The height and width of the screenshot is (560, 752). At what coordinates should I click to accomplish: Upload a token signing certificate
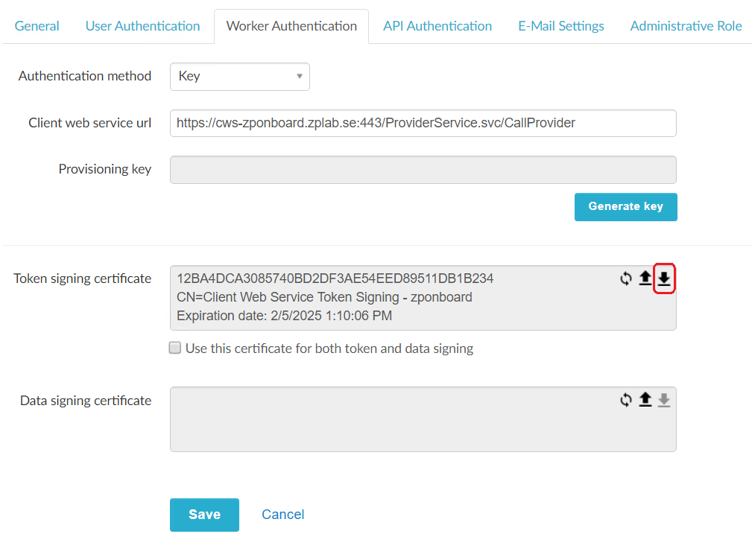[645, 278]
